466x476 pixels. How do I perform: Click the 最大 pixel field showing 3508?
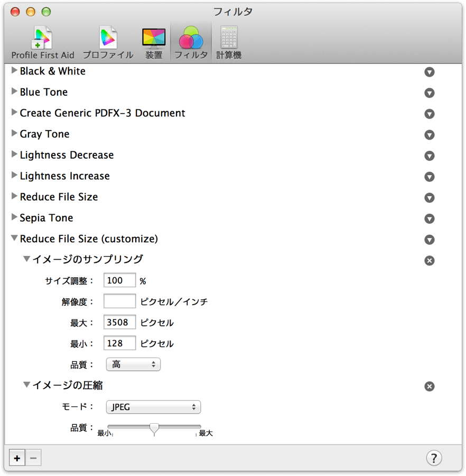[119, 322]
